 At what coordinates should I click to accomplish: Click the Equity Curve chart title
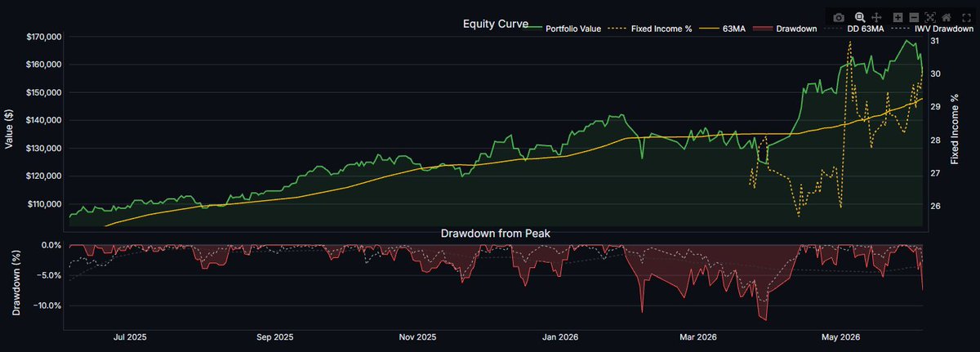click(x=496, y=24)
